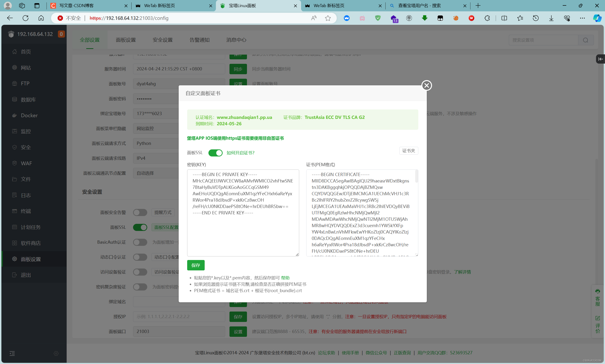Viewport: 605px width, 364px height.
Task: Toggle the 面板SSL switch in the dialog
Action: click(x=215, y=153)
